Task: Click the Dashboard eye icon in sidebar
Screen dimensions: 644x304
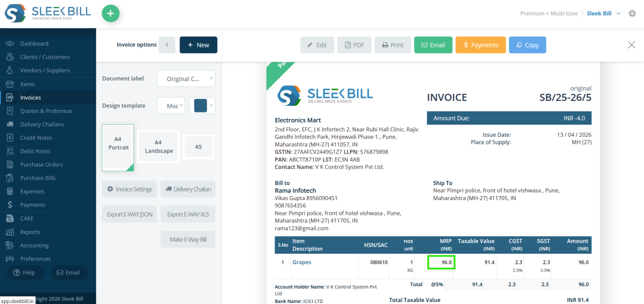Action: tap(10, 44)
